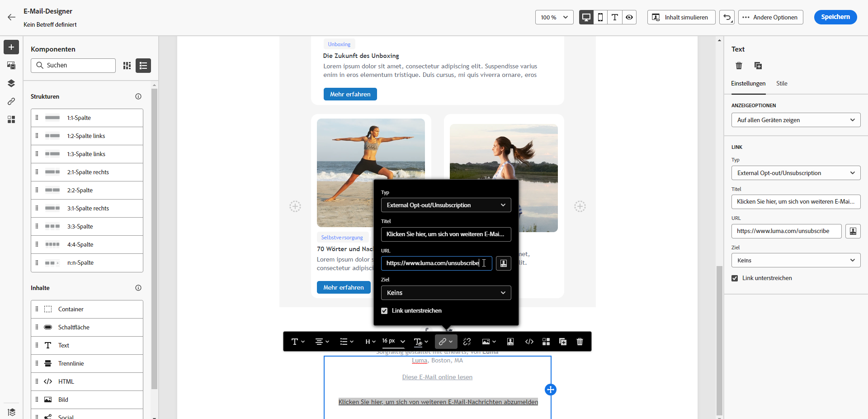Open right panel Typ dropdown
Screen dimensions: 868x419
796,173
